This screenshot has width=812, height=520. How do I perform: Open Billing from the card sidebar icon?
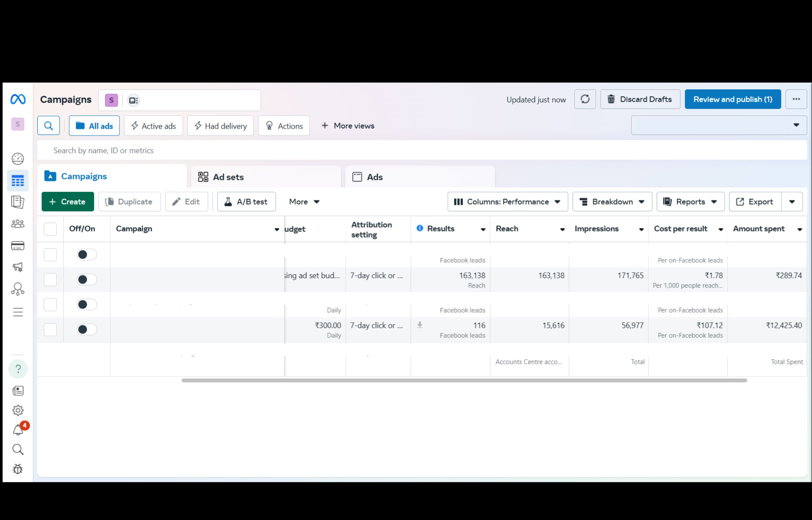18,245
